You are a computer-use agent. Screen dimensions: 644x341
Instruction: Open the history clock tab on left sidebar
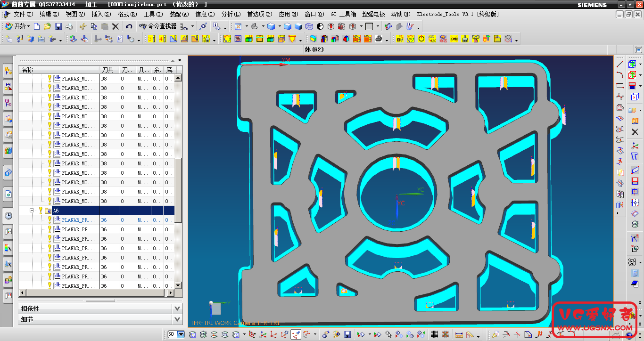point(8,216)
